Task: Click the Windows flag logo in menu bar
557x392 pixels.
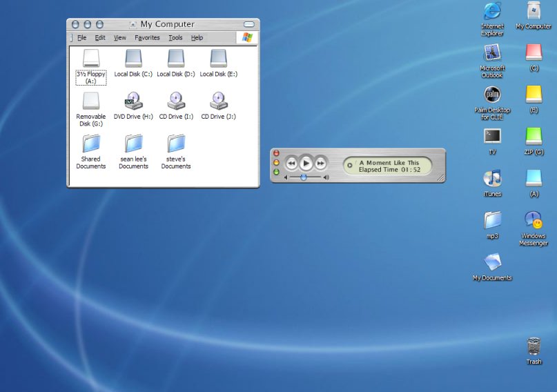Action: click(247, 38)
